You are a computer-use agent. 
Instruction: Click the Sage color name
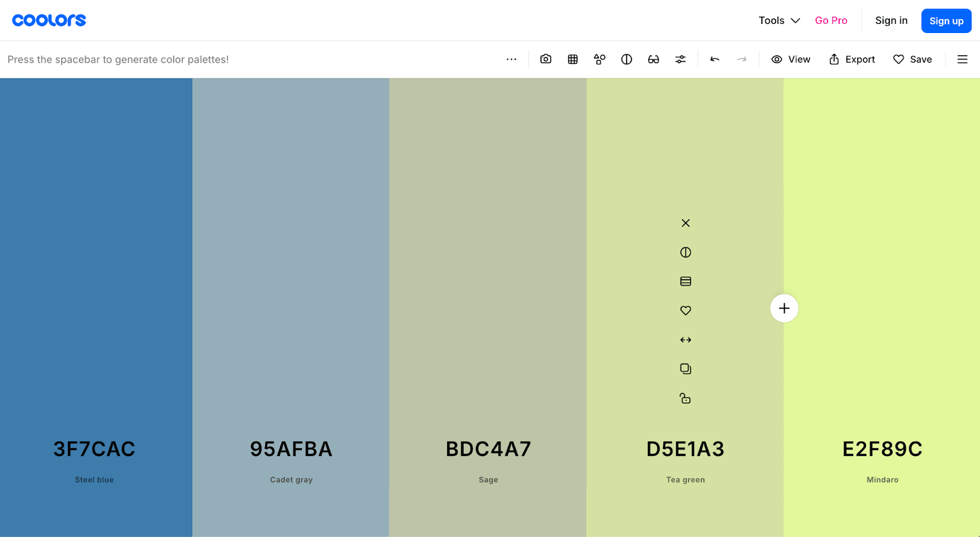(488, 479)
